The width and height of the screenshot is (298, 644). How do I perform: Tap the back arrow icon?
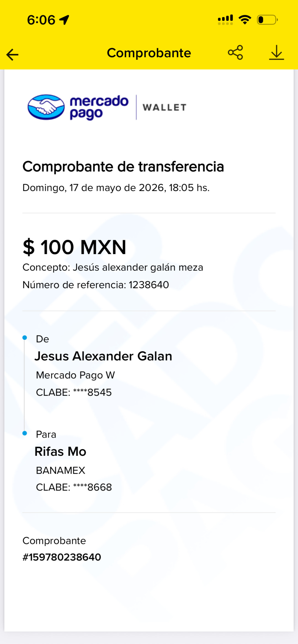pyautogui.click(x=12, y=54)
